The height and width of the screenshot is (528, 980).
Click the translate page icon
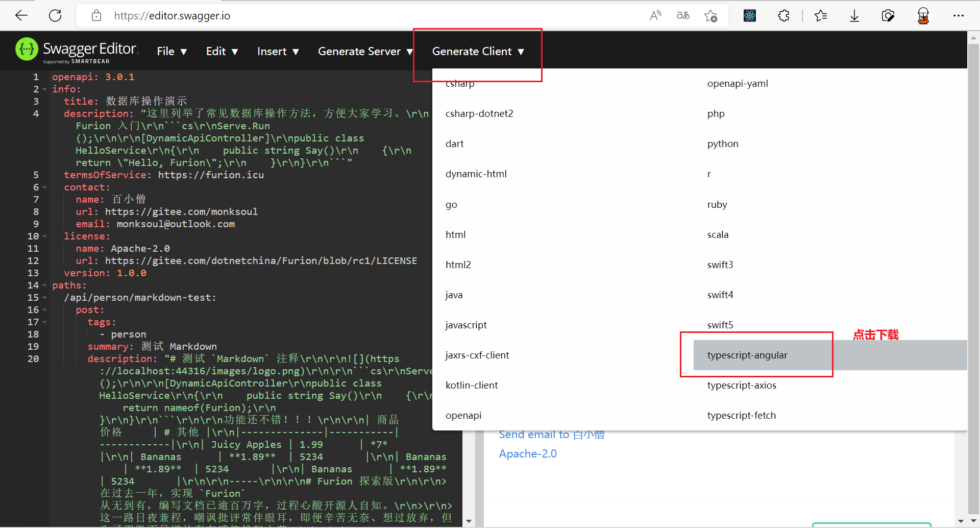[x=683, y=15]
